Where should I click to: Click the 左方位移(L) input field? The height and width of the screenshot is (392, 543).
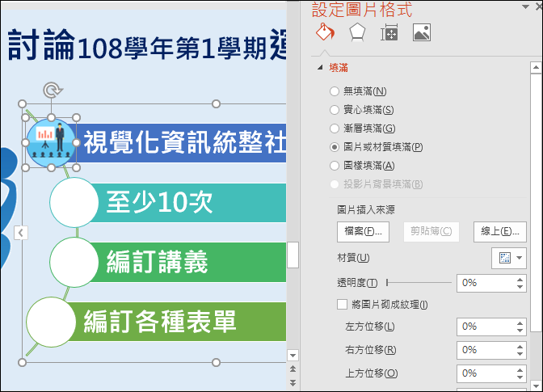[x=486, y=327]
